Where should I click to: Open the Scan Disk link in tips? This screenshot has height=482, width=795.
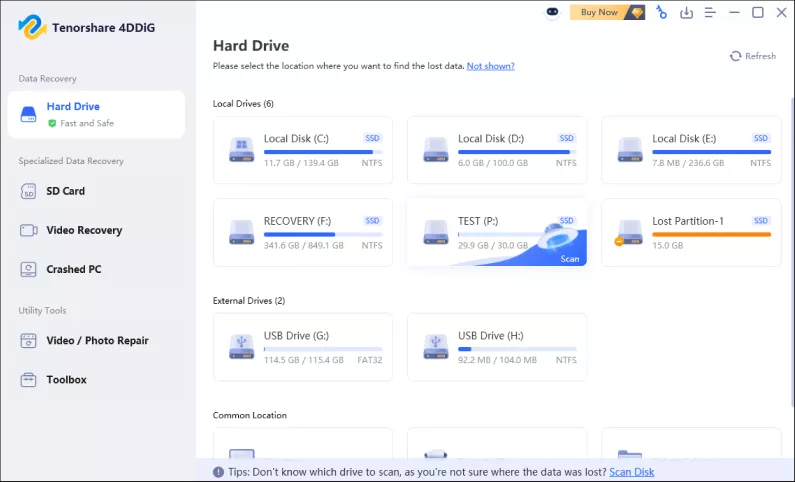(631, 472)
